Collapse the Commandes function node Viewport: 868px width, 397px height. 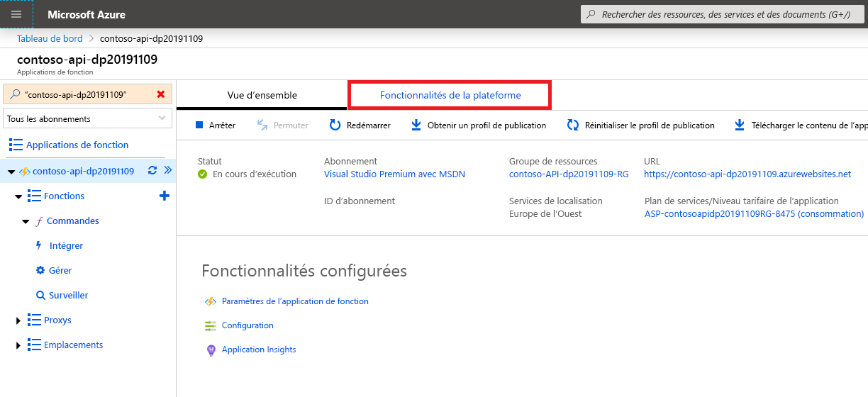pyautogui.click(x=26, y=221)
